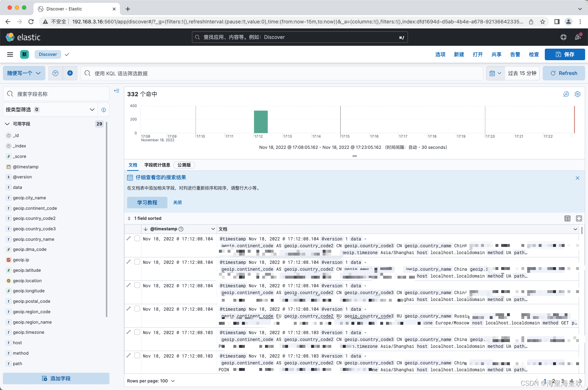Select checkbox of third document row

click(x=137, y=285)
